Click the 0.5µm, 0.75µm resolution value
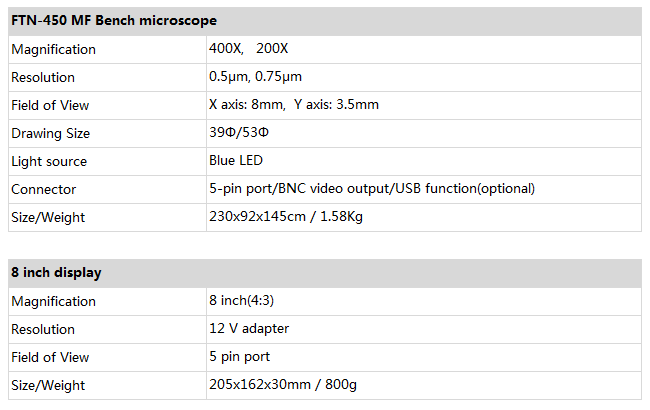 point(255,77)
